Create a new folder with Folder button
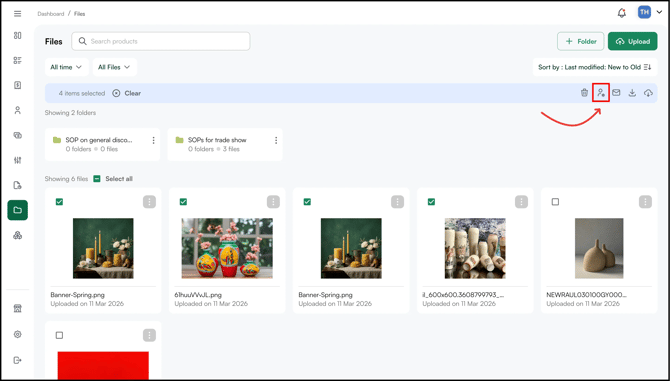670x381 pixels. [581, 41]
